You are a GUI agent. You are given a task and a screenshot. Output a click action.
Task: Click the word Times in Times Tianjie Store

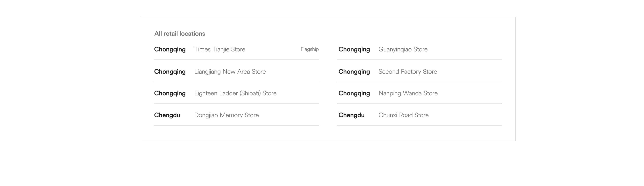point(202,49)
